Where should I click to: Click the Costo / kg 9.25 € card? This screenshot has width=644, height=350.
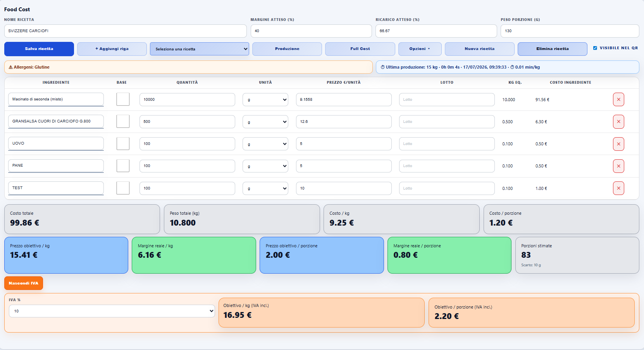point(401,219)
